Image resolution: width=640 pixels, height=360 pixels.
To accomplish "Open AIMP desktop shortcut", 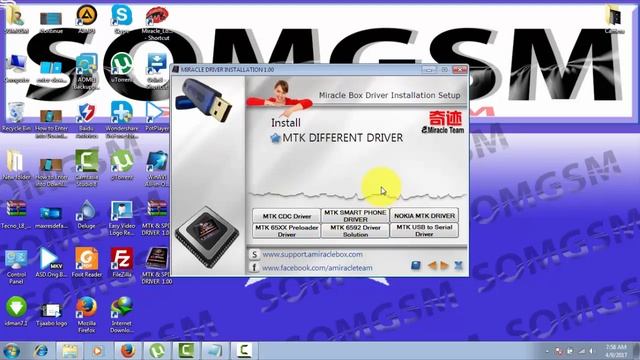I will coord(87,19).
